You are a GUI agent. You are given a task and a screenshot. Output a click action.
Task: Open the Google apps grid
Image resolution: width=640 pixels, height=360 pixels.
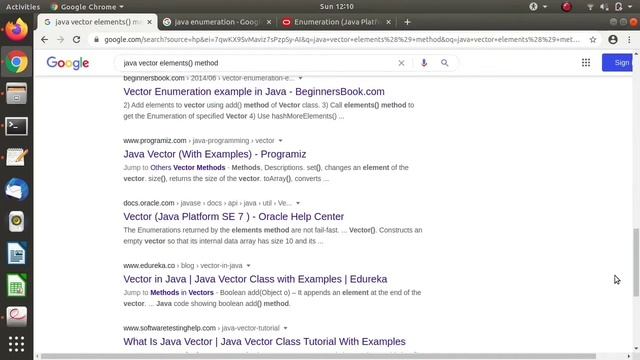(x=586, y=62)
